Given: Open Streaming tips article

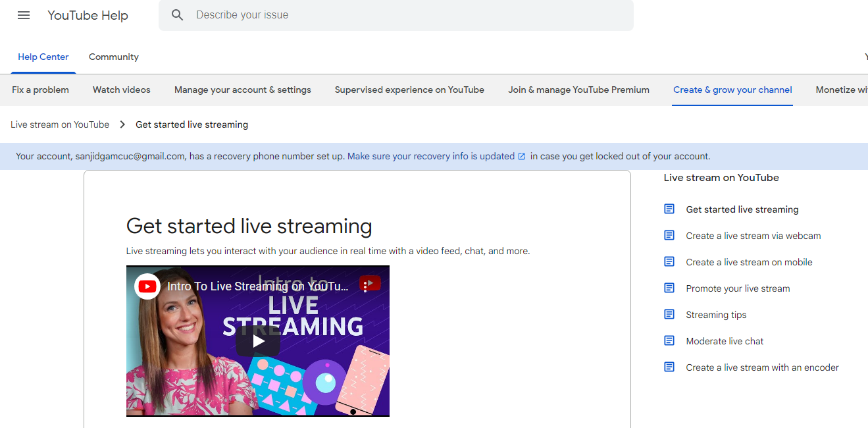Looking at the screenshot, I should tap(716, 315).
